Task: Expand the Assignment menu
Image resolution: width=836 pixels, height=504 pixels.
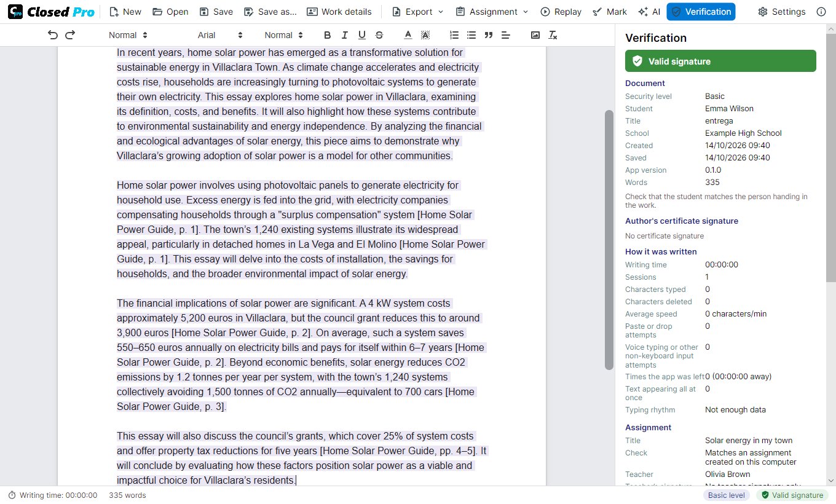Action: pos(492,12)
